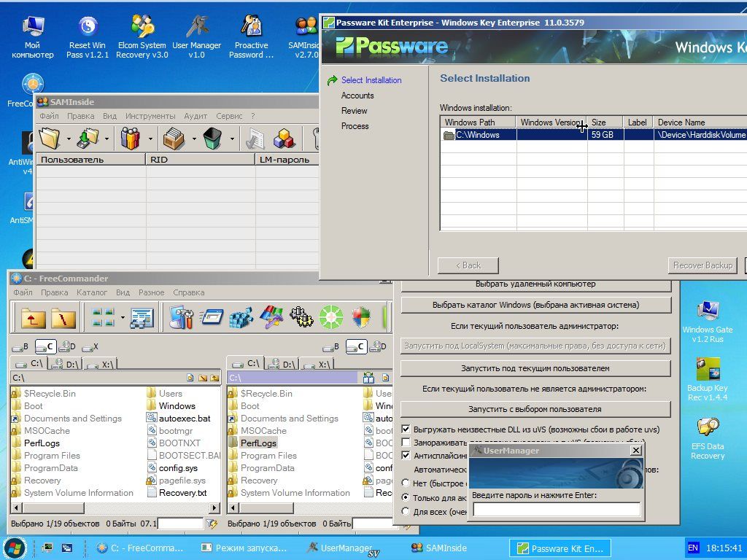Click 'Запустить под текущим пользователем' button
The height and width of the screenshot is (560, 747).
click(x=535, y=368)
